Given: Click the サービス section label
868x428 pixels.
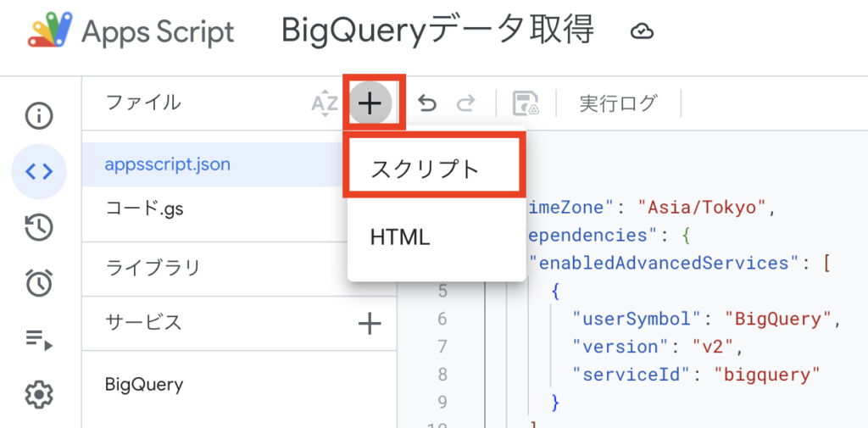Looking at the screenshot, I should [x=143, y=322].
